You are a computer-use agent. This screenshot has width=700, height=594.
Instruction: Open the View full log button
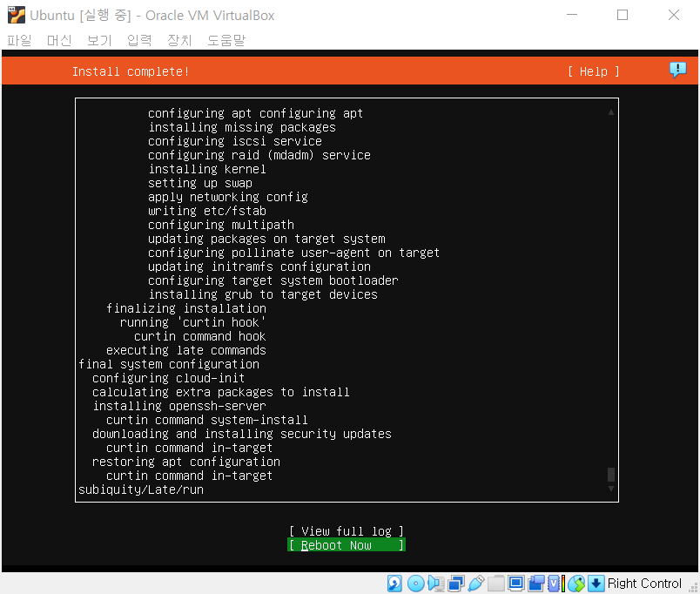point(347,531)
